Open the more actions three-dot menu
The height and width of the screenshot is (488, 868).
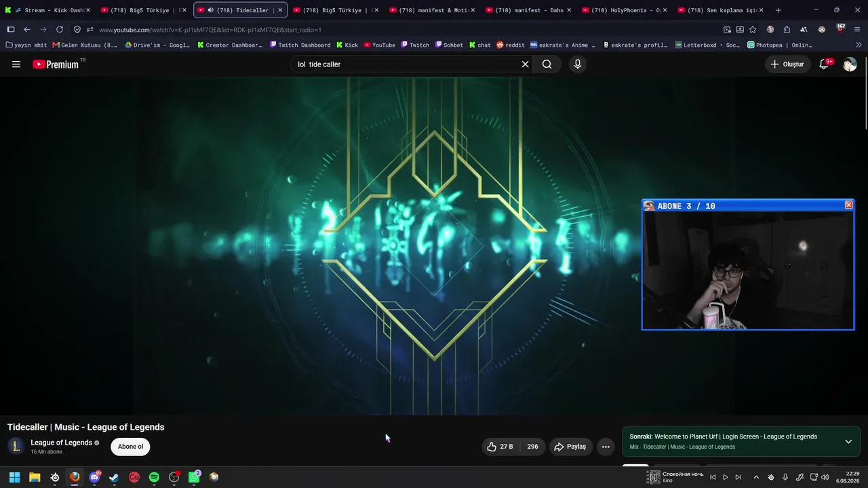click(x=606, y=447)
